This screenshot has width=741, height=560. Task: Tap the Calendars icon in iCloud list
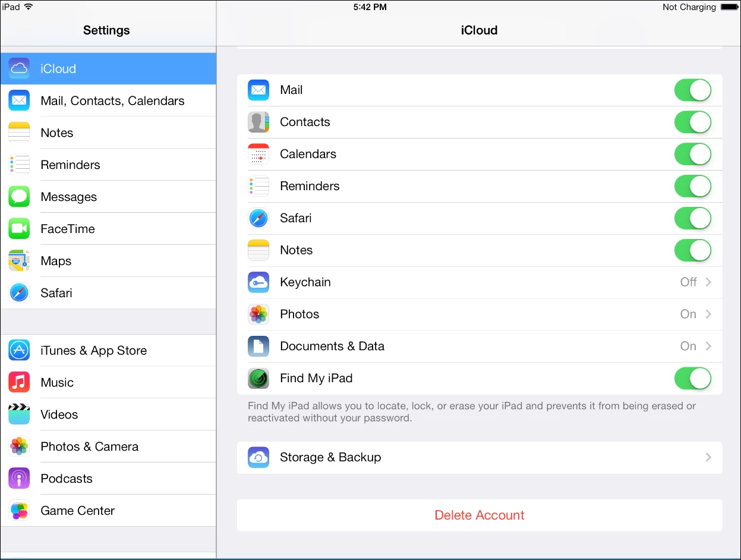click(x=258, y=155)
